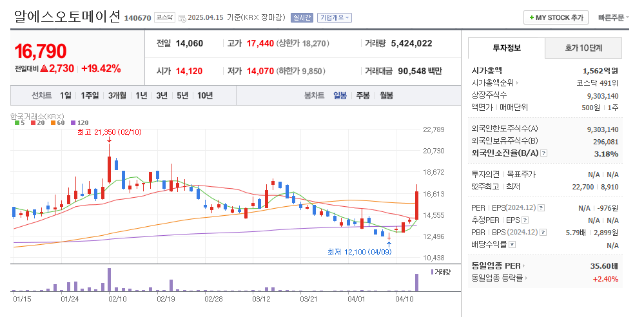The image size is (644, 317).
Task: Click the purple 120-day moving average swatch
Action: tap(73, 123)
